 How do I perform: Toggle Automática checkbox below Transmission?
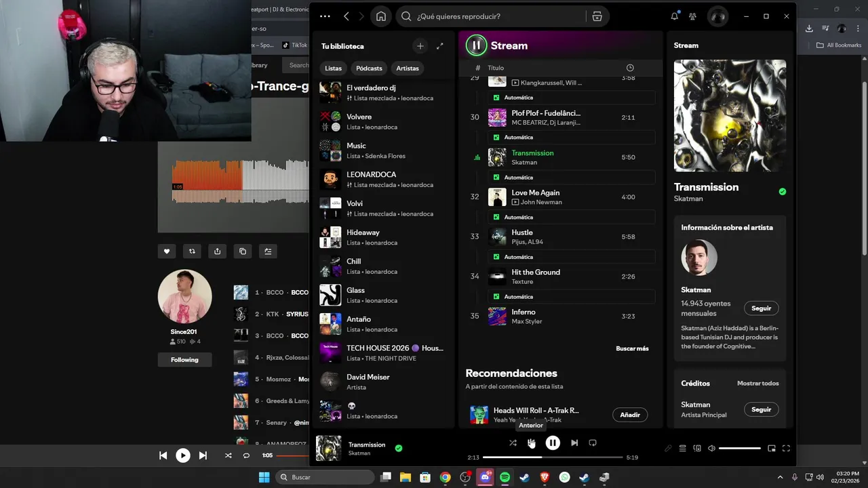click(496, 178)
